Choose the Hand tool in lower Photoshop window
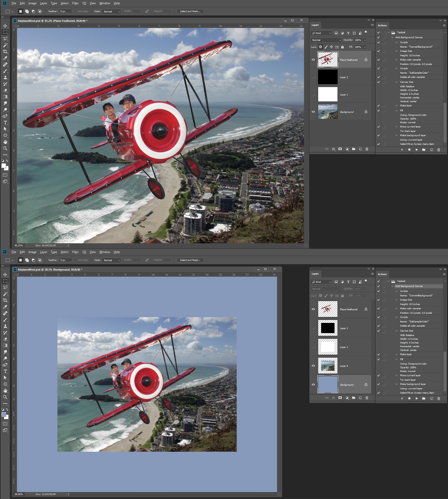Screen dimensions: 448x499 (5, 391)
